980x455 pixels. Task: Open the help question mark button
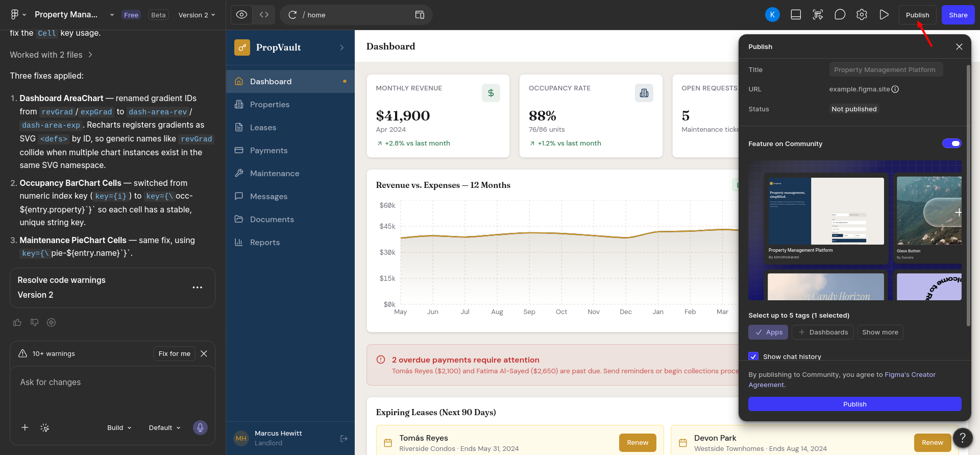point(963,438)
